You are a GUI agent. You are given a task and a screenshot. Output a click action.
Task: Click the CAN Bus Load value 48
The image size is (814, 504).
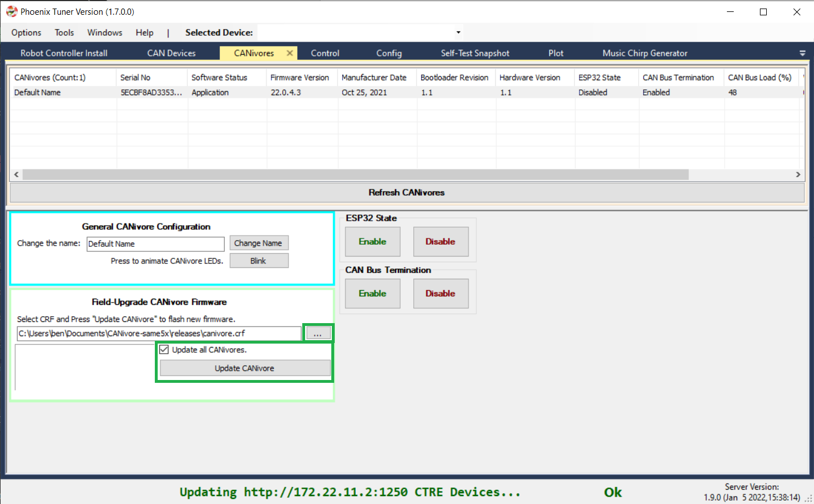tap(733, 92)
